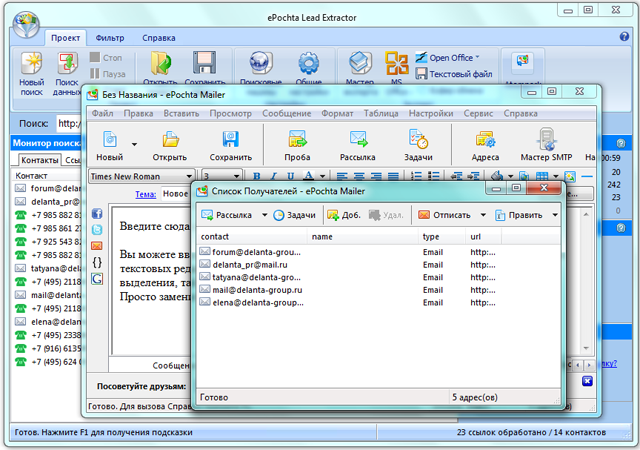Screen dimensions: 640x450
Task: Open the Настройки menu in Mailer
Action: click(431, 113)
